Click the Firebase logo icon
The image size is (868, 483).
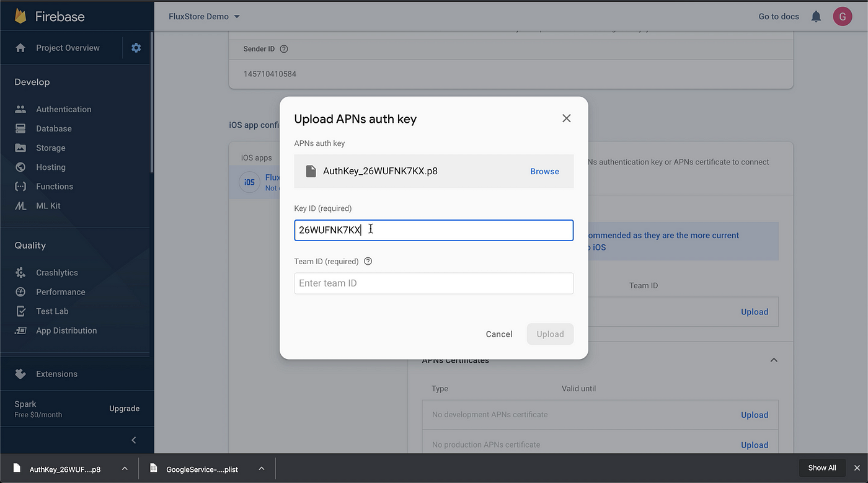coord(20,16)
